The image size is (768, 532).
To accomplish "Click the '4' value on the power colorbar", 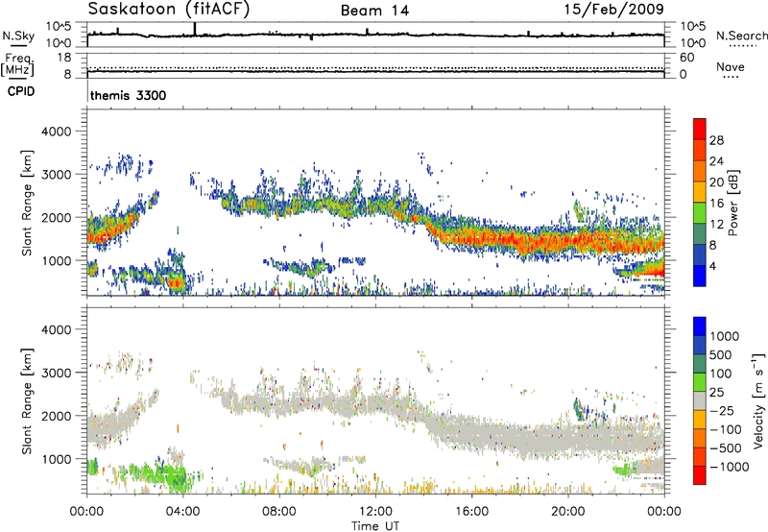I will coord(712,266).
